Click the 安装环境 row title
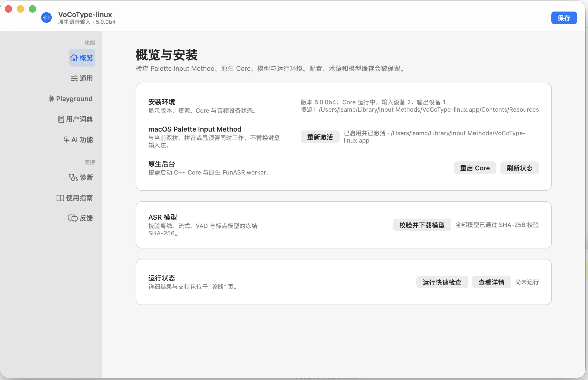Image resolution: width=588 pixels, height=380 pixels. (x=162, y=102)
